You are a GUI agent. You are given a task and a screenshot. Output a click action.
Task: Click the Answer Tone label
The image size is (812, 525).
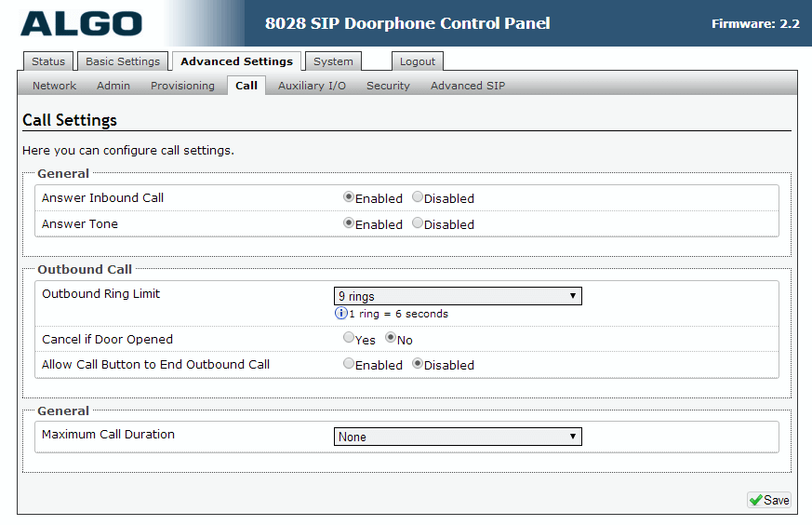(x=80, y=223)
